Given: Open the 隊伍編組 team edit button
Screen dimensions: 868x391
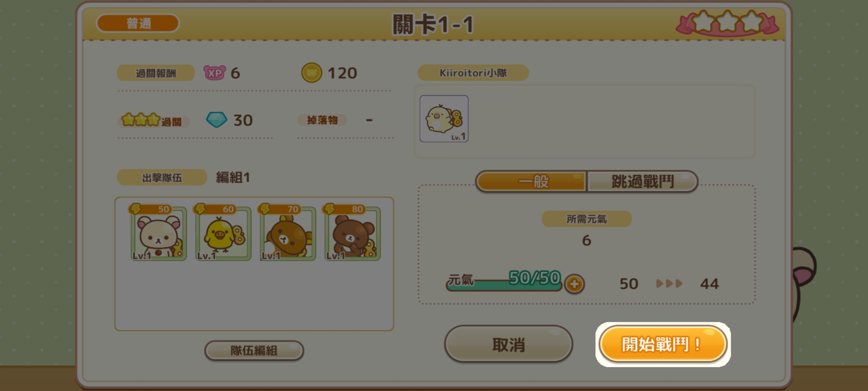Looking at the screenshot, I should tap(254, 350).
